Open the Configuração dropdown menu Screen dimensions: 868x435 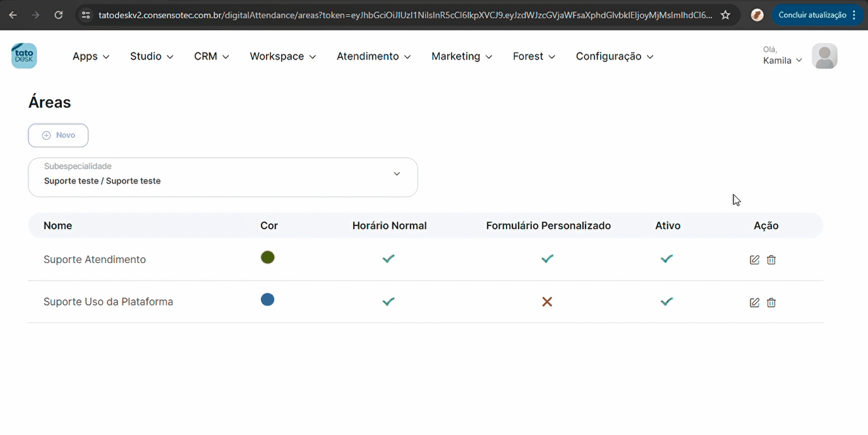pos(614,56)
